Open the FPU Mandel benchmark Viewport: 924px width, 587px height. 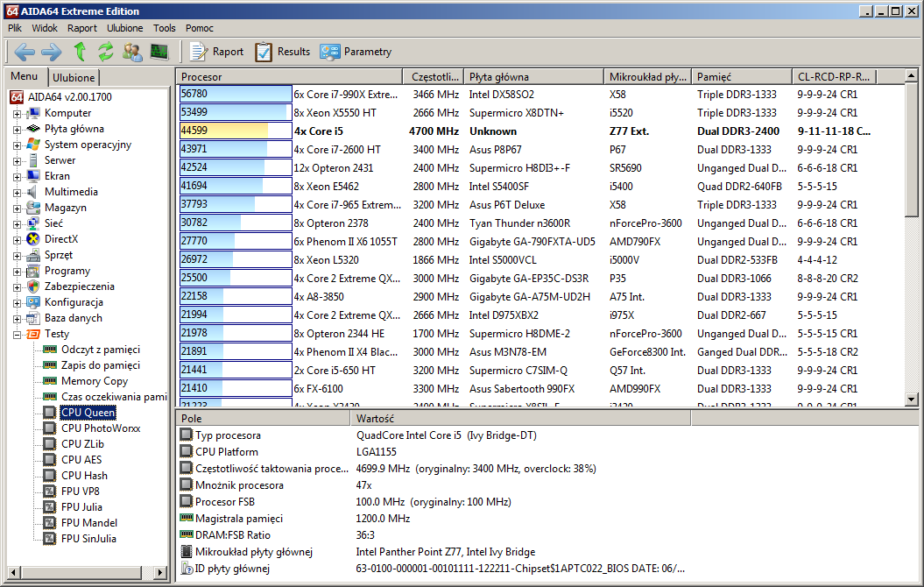pyautogui.click(x=89, y=523)
